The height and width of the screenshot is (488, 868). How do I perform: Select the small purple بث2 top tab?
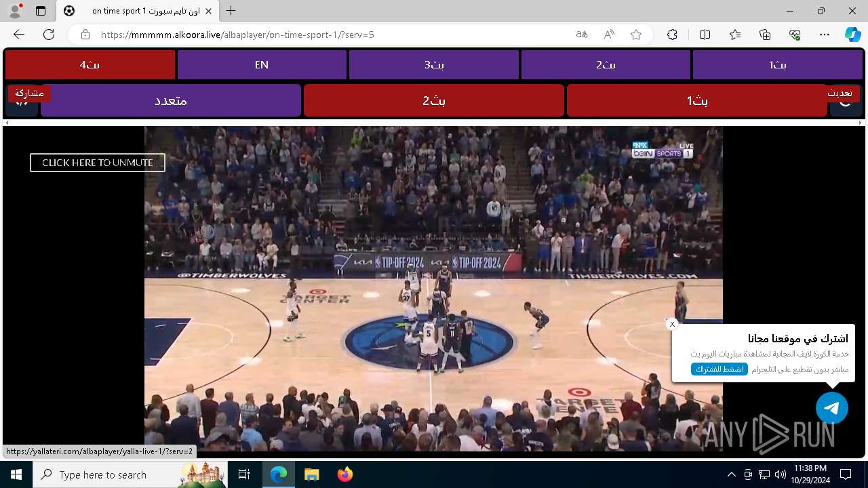point(606,65)
